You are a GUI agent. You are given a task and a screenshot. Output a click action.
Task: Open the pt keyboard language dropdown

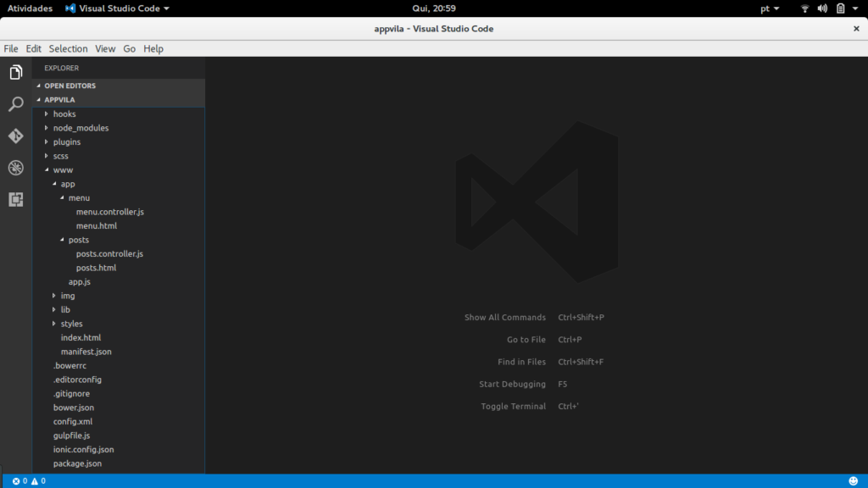pos(770,8)
